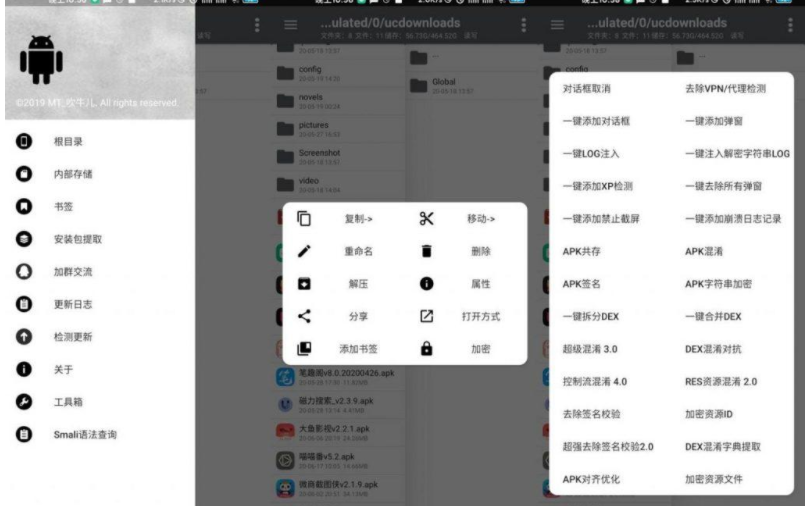Select 加密资源文件 option
Screen dimensions: 805x506
point(714,479)
